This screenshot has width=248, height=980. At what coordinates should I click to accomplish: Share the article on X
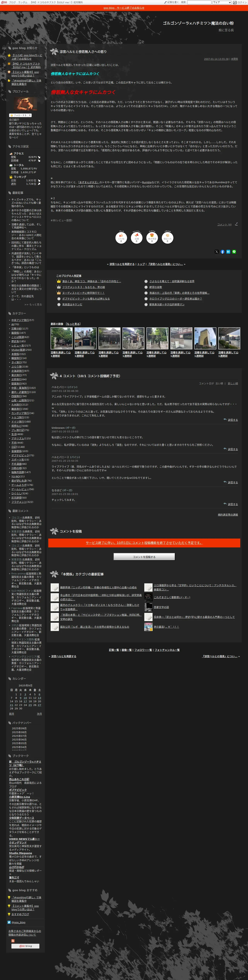click(217, 252)
